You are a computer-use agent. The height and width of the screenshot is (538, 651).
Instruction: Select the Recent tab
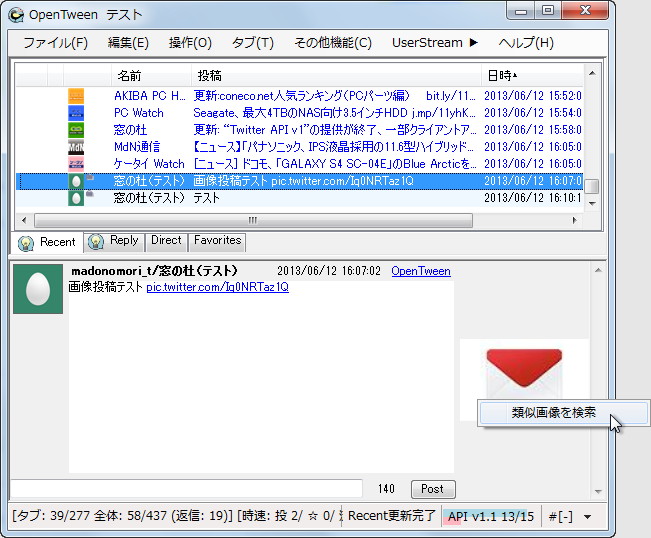(46, 242)
